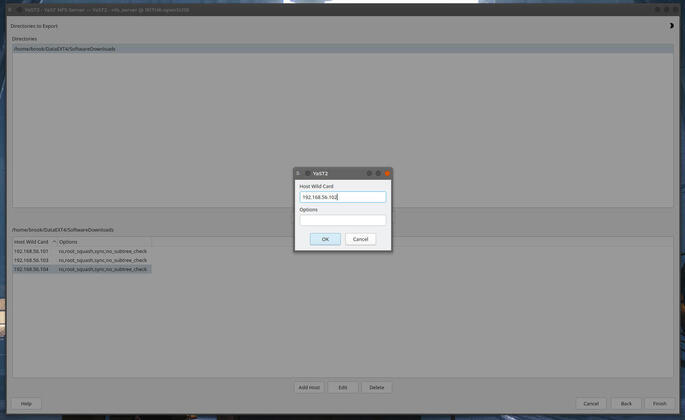Open the window menu icon of the YaST2 dialog
685x420 pixels.
tap(298, 173)
